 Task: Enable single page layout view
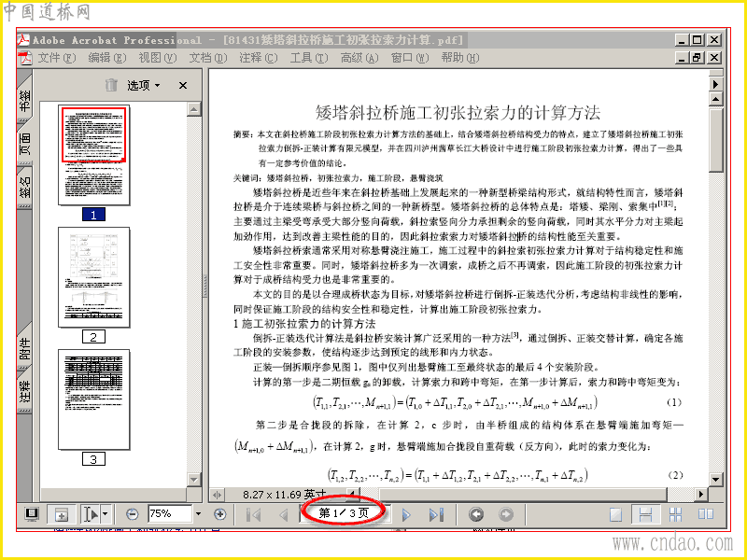(x=615, y=514)
